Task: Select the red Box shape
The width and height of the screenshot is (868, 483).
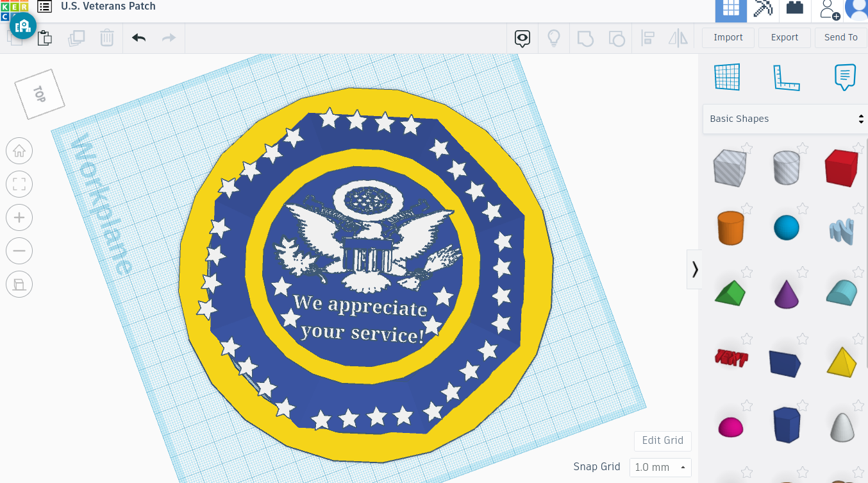Action: (x=841, y=168)
